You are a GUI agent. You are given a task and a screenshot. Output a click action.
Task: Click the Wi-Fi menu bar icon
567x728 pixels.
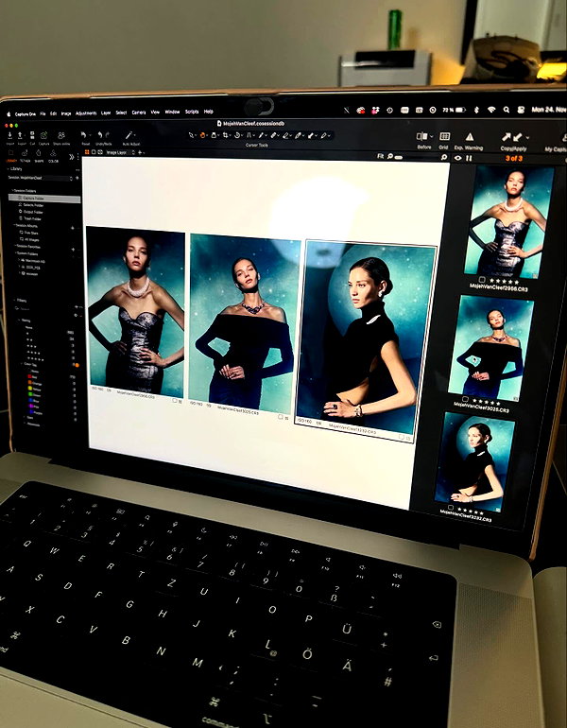coord(491,110)
